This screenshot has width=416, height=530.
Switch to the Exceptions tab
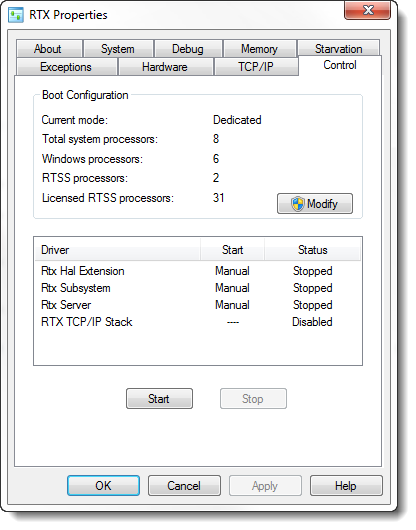point(67,67)
